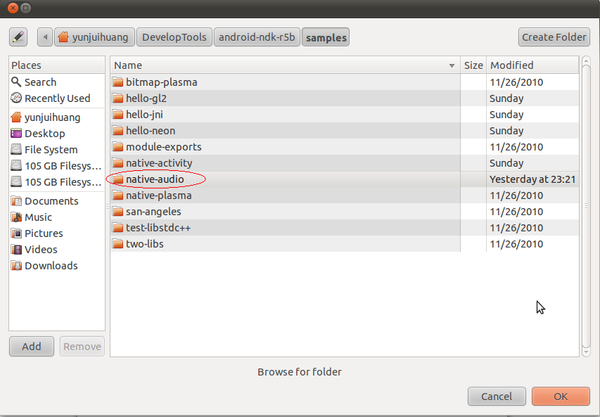Click the hello-gl2 folder icon
The height and width of the screenshot is (417, 600).
(118, 98)
